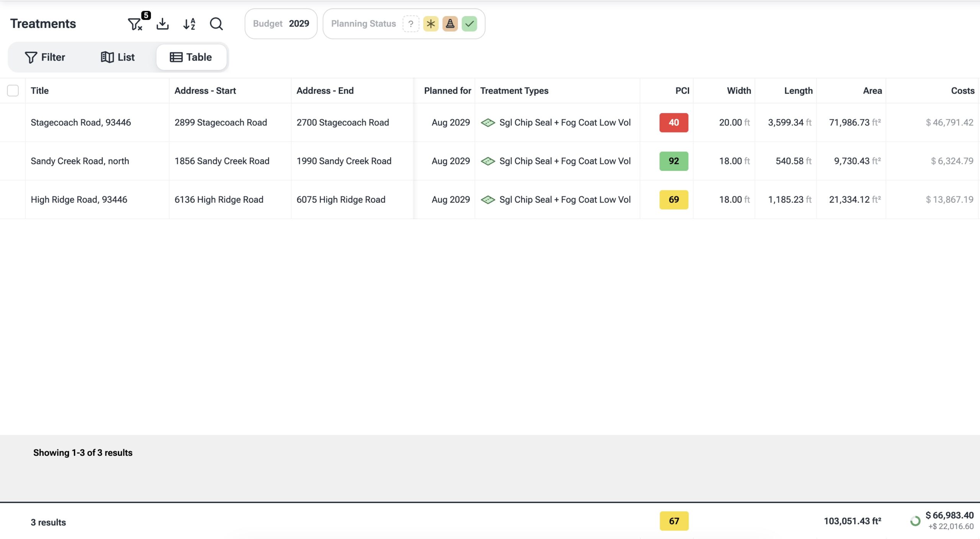The height and width of the screenshot is (539, 980).
Task: Clear active filters via funnel-x icon
Action: tap(135, 24)
